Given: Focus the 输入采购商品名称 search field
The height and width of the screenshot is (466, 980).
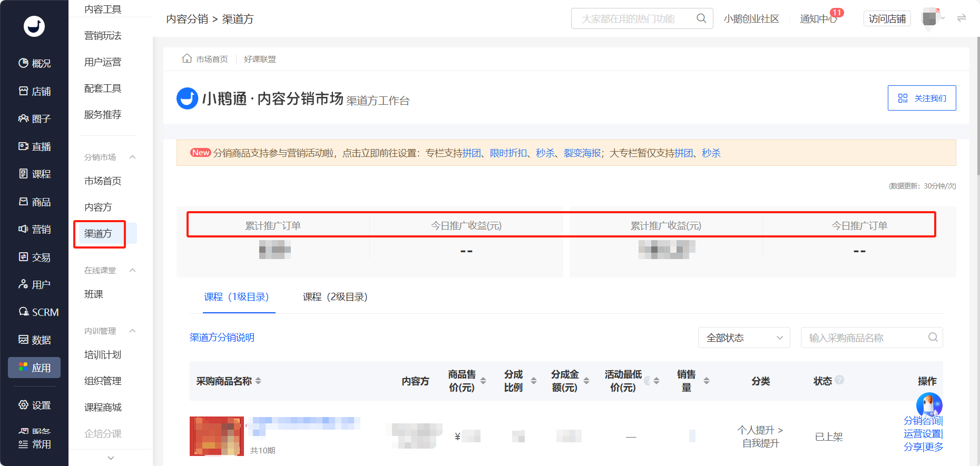Looking at the screenshot, I should 871,338.
